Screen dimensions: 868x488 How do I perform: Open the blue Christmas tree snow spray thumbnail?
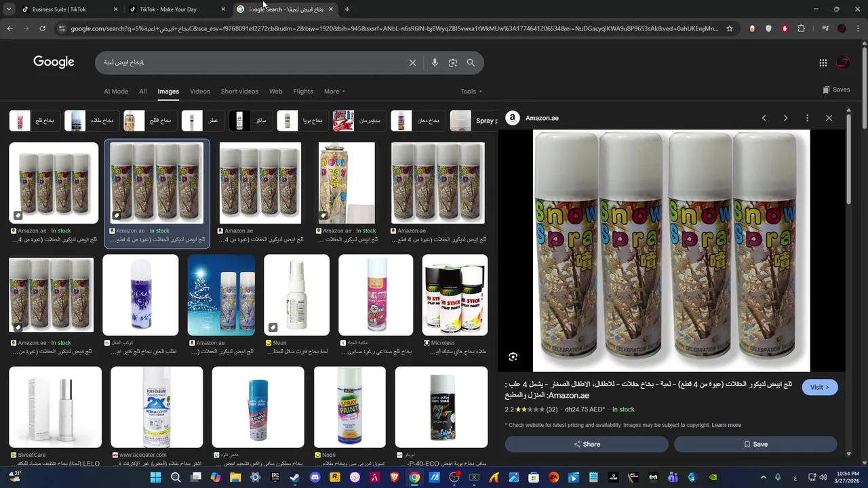coord(221,295)
